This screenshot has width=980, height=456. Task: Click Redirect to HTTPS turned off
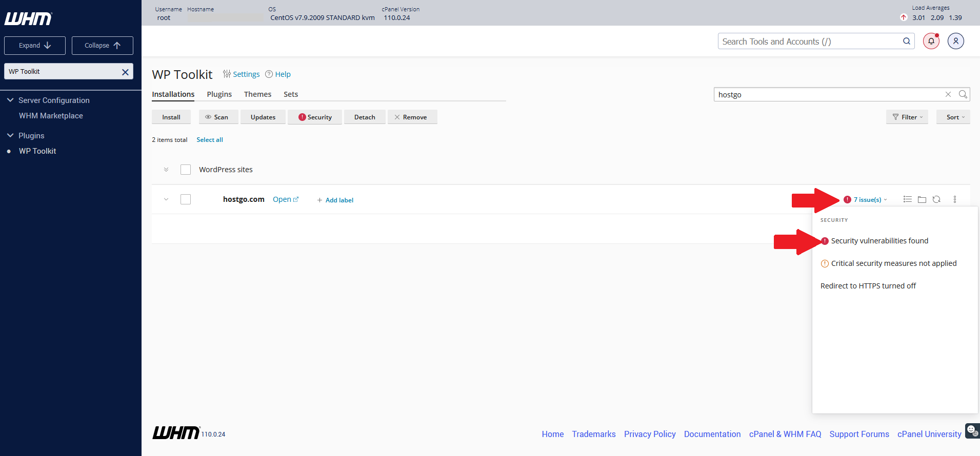(x=868, y=286)
